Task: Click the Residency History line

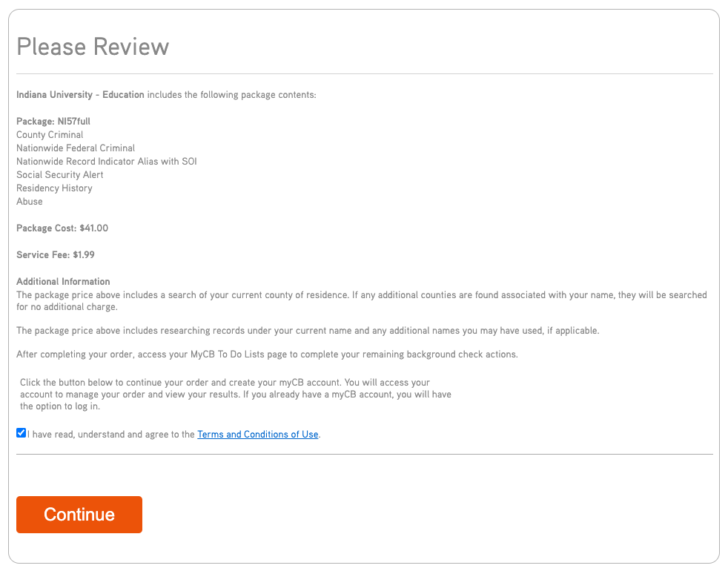Action: pyautogui.click(x=54, y=188)
